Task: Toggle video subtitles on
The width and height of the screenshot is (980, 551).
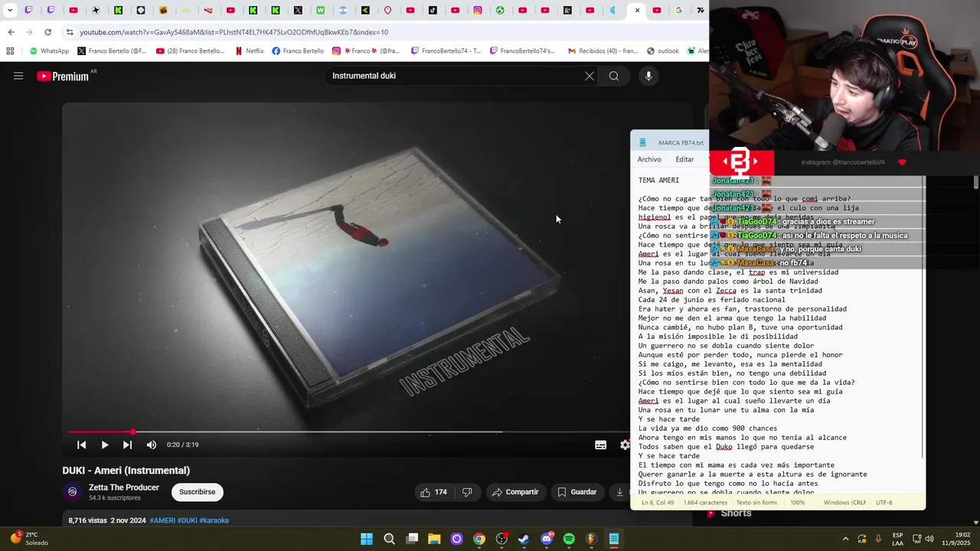Action: tap(601, 445)
